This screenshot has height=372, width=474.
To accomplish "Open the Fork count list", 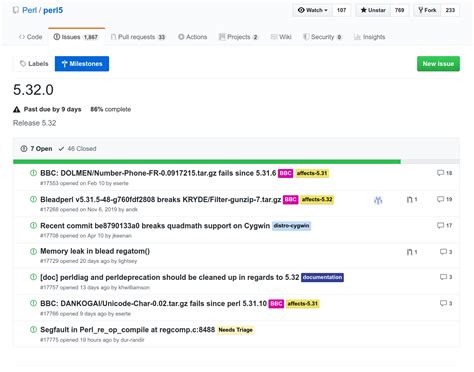I will point(450,10).
